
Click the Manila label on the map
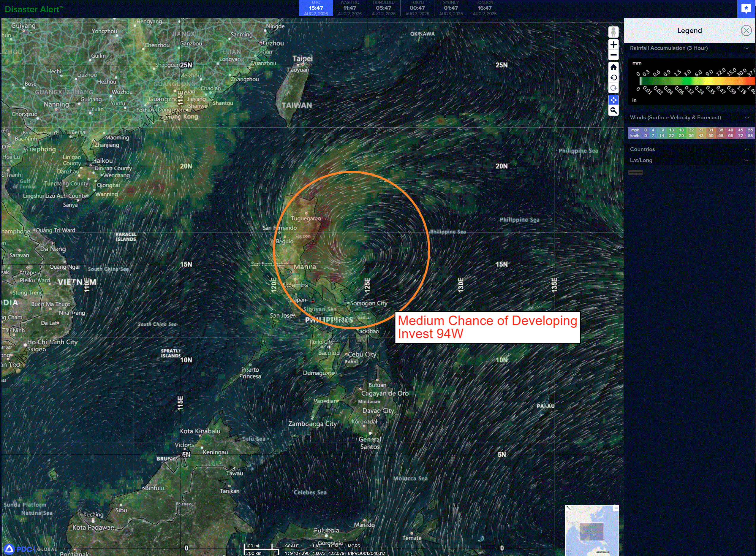click(305, 267)
